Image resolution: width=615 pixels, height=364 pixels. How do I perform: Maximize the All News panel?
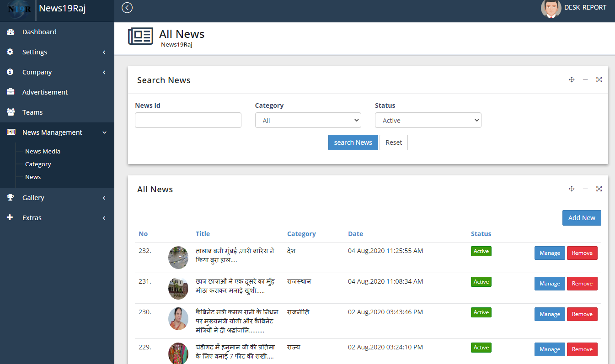coord(599,189)
